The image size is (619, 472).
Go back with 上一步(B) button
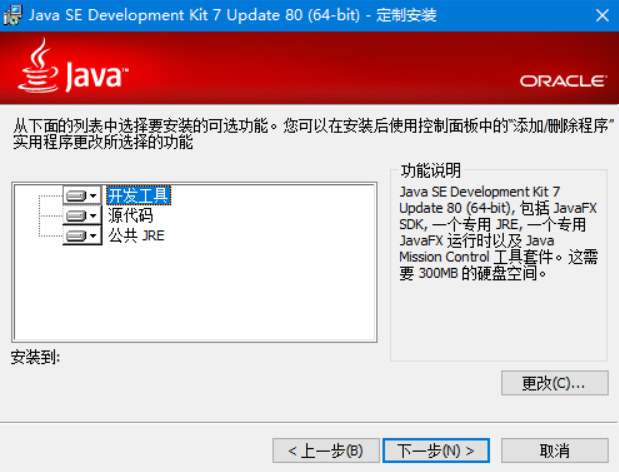coord(326,450)
